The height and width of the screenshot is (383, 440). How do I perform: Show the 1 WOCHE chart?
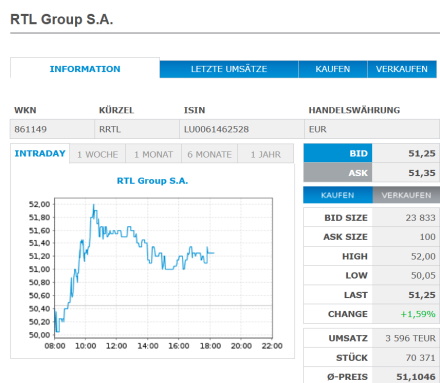point(98,154)
